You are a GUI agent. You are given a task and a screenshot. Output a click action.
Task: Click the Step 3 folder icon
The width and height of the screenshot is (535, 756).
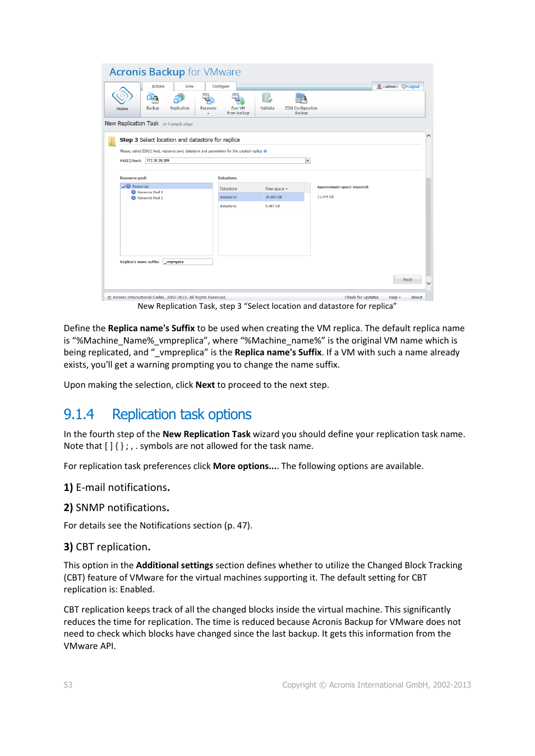point(112,141)
